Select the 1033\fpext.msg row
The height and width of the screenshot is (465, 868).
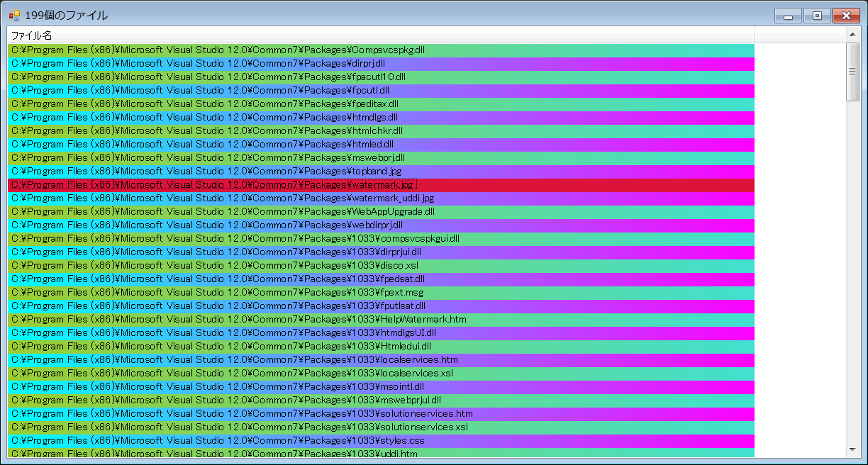tap(381, 293)
